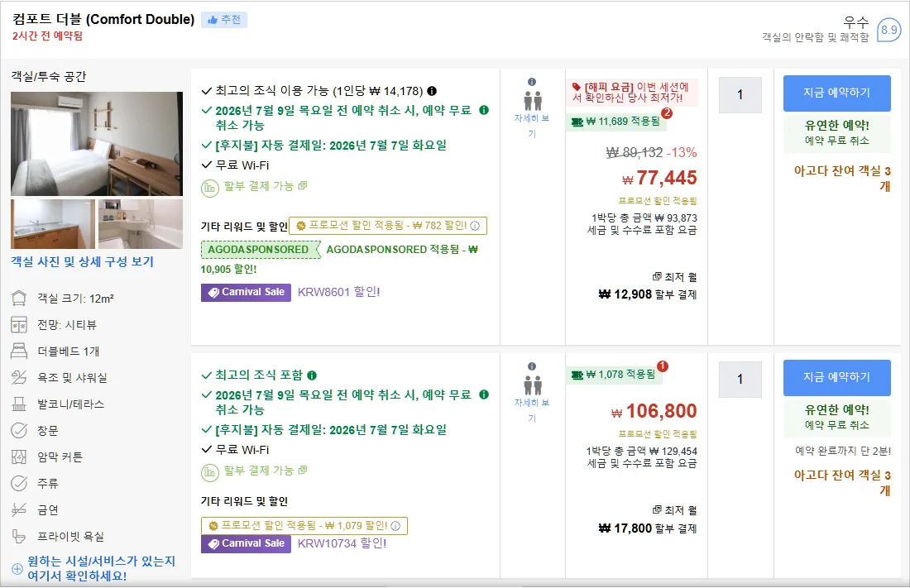This screenshot has width=910, height=588.
Task: Click first offer's occupancy info icon
Action: click(x=532, y=82)
